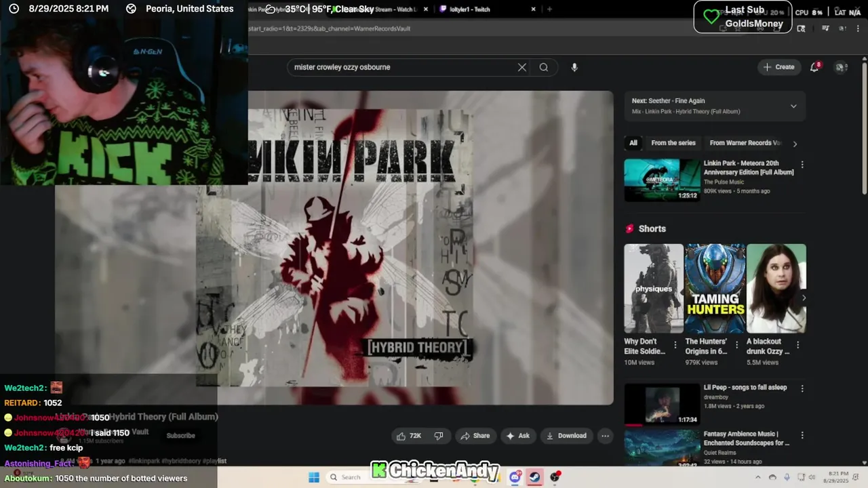
Task: Click the taskbar microphone tray icon
Action: pyautogui.click(x=787, y=477)
